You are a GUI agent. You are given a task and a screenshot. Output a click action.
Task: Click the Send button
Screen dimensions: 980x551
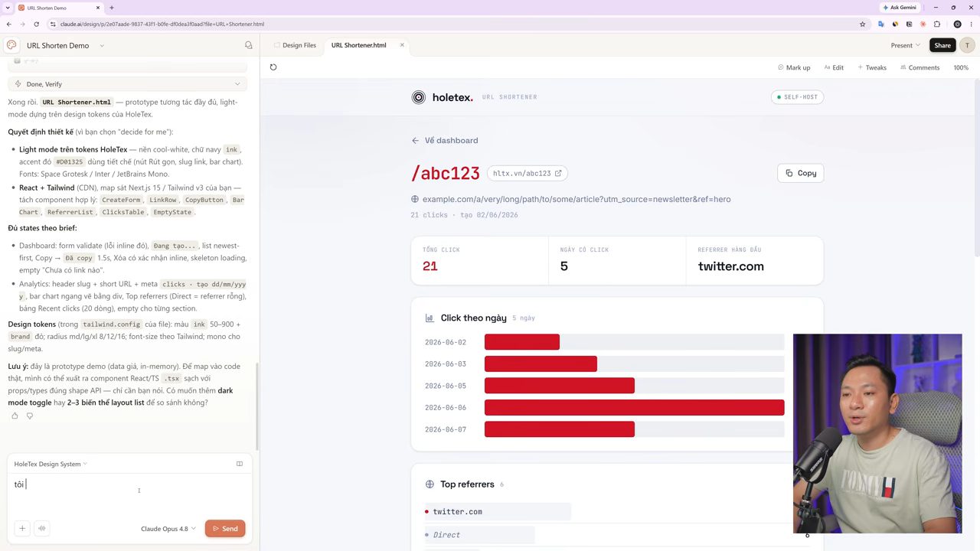tap(225, 529)
